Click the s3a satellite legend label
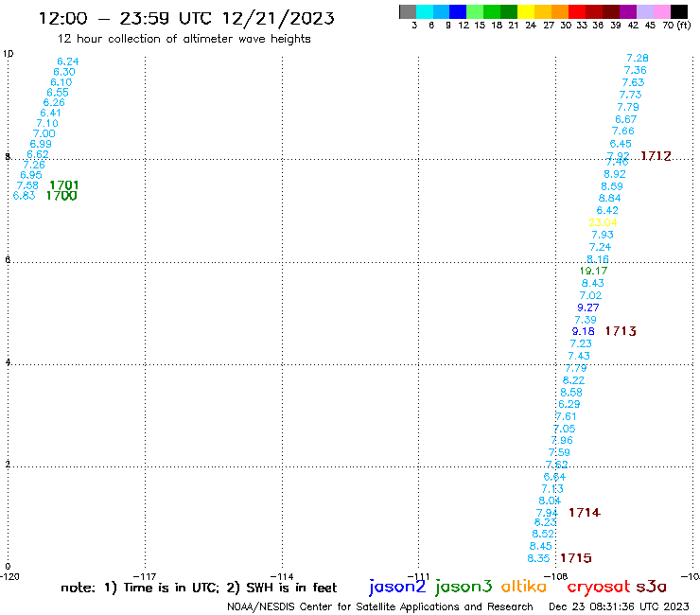Screen dimensions: 700x615 [x=651, y=587]
